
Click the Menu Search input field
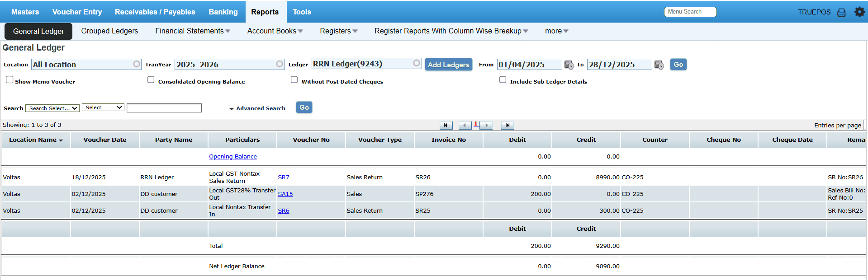click(690, 12)
